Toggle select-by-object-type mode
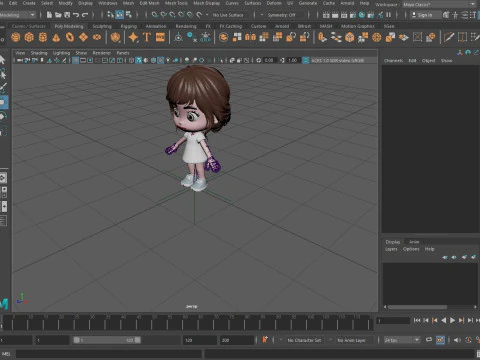Viewport: 480px width, 360px height. (119, 15)
